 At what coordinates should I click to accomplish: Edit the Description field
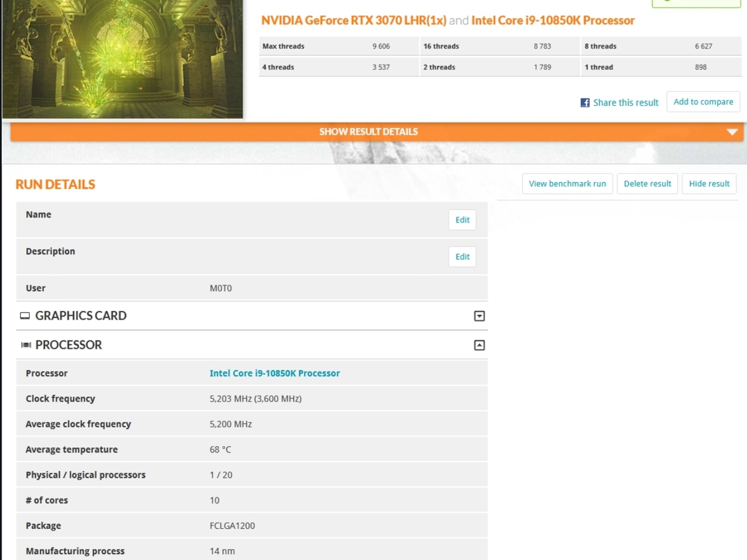(462, 256)
